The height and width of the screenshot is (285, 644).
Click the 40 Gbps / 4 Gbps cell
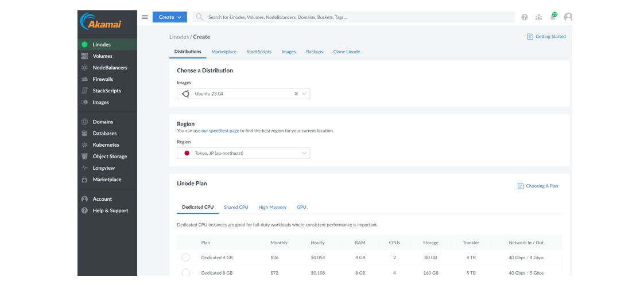coord(526,258)
